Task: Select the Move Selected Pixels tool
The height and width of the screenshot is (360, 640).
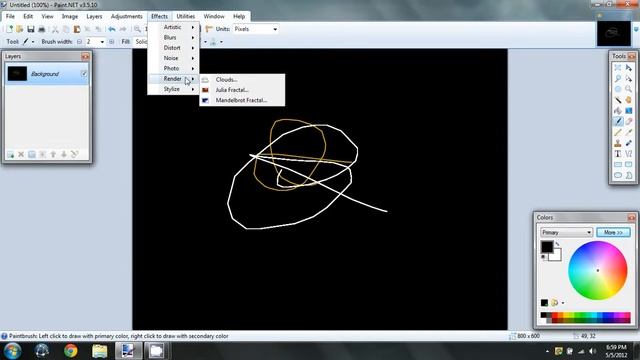Action: pyautogui.click(x=629, y=68)
